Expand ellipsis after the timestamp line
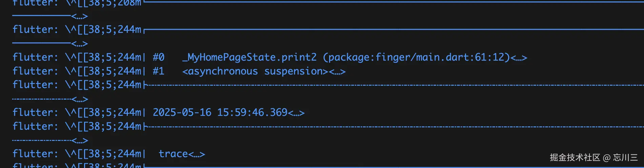This screenshot has width=644, height=168. (296, 113)
